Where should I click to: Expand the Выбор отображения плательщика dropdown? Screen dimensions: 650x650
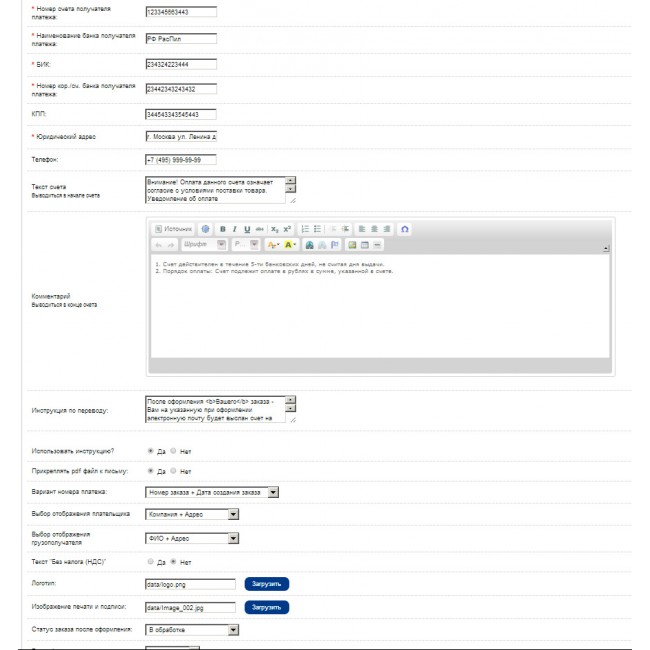[192, 514]
